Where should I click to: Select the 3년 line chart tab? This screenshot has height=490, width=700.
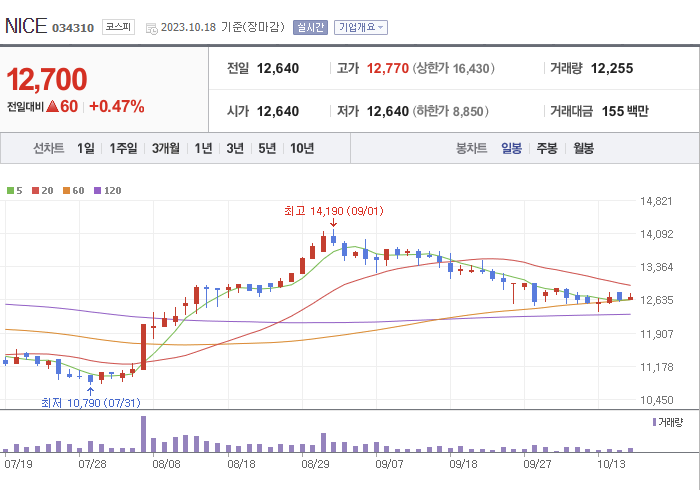pos(235,148)
